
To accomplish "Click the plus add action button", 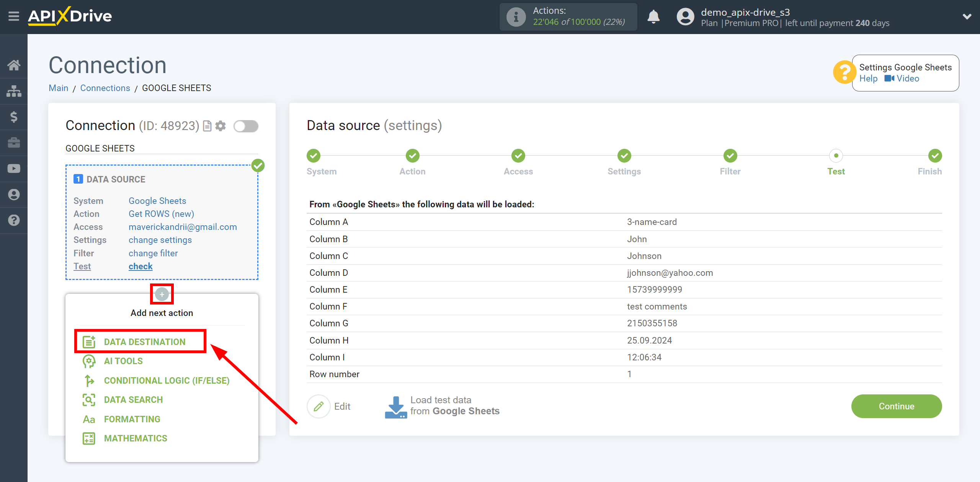I will point(162,294).
